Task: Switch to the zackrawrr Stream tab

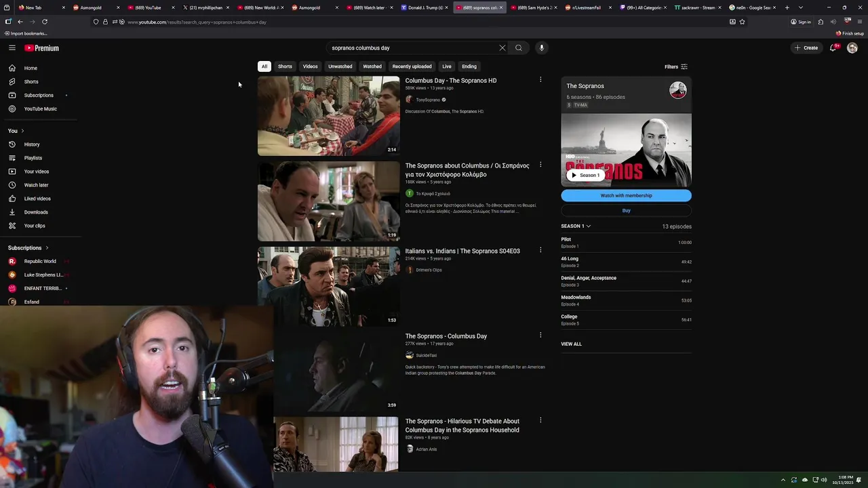Action: (x=698, y=7)
